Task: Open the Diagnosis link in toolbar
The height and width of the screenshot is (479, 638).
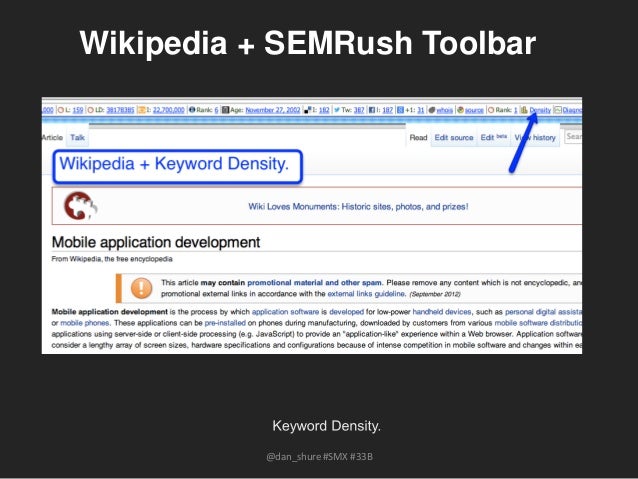Action: (572, 110)
